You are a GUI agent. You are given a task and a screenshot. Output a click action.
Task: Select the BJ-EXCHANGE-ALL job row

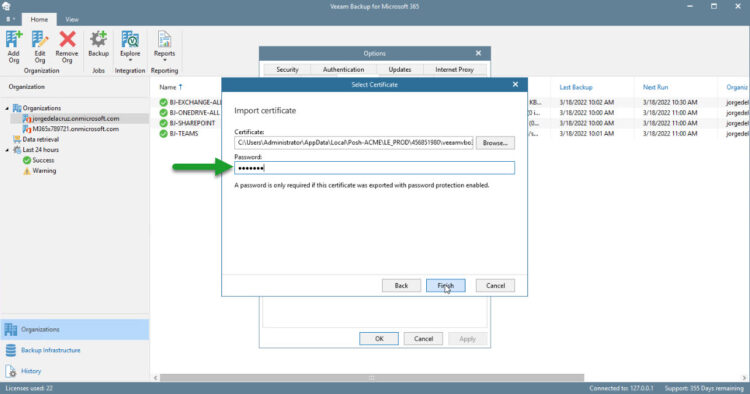pyautogui.click(x=195, y=102)
